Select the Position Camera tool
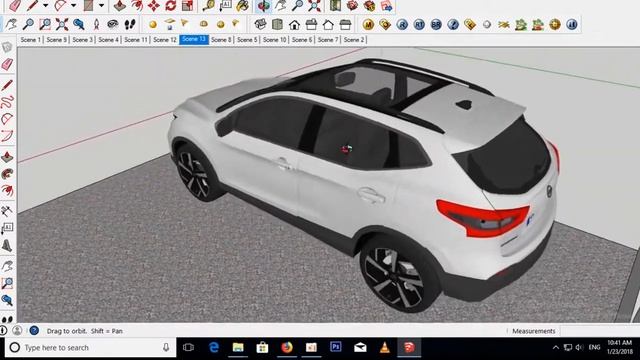This screenshot has width=640, height=360. click(96, 24)
